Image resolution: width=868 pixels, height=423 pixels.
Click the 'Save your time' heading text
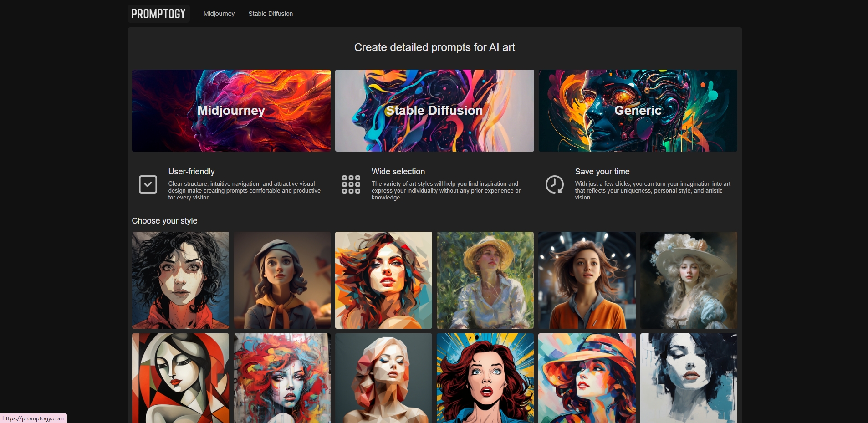(602, 172)
